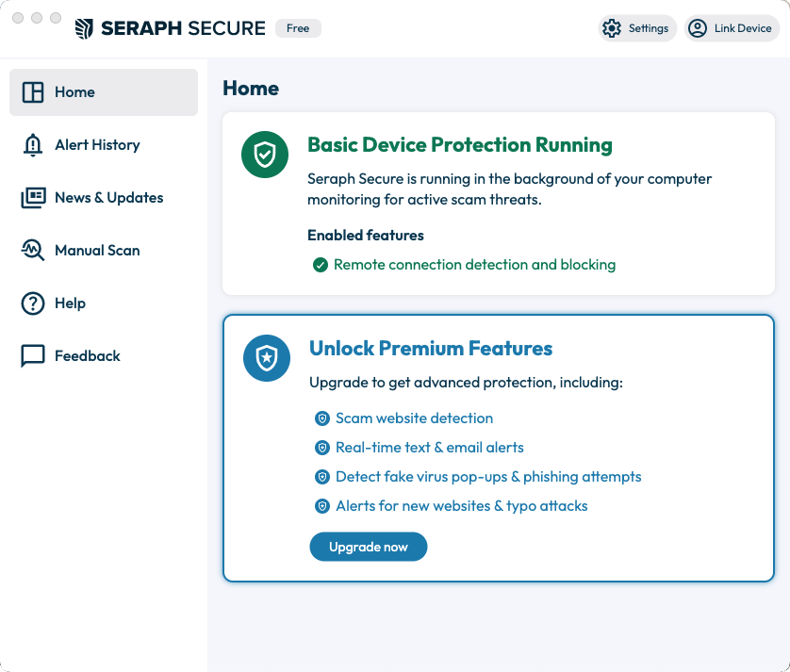Click the Link Device user icon
Viewport: 790px width, 672px height.
[698, 28]
